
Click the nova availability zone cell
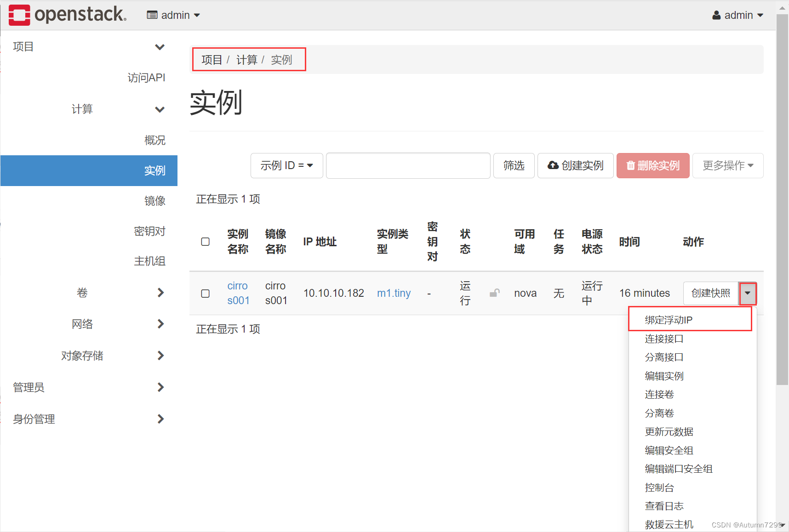[525, 293]
